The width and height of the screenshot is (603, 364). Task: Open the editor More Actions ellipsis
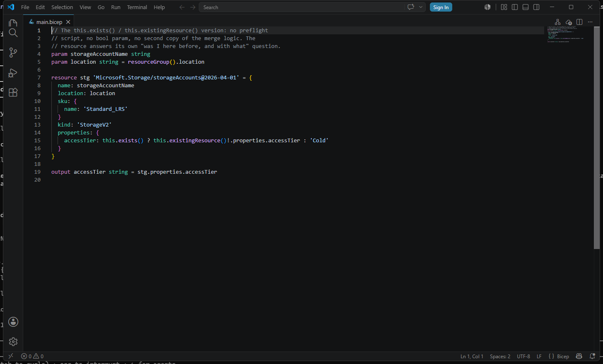point(590,22)
